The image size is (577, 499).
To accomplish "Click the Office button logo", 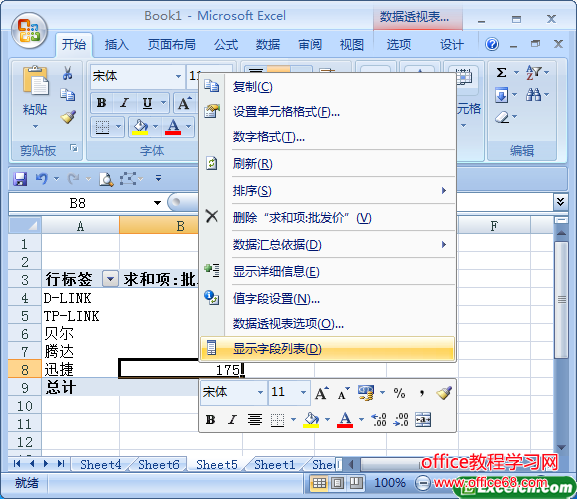I will [29, 31].
